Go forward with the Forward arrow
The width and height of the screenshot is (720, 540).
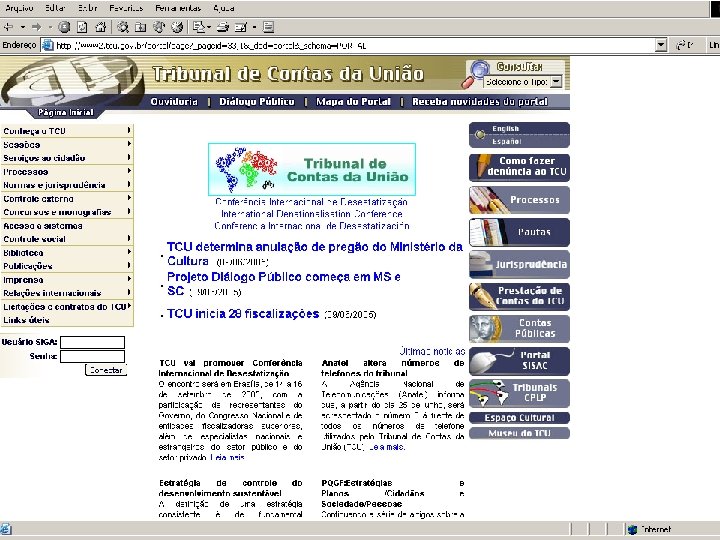coord(36,27)
